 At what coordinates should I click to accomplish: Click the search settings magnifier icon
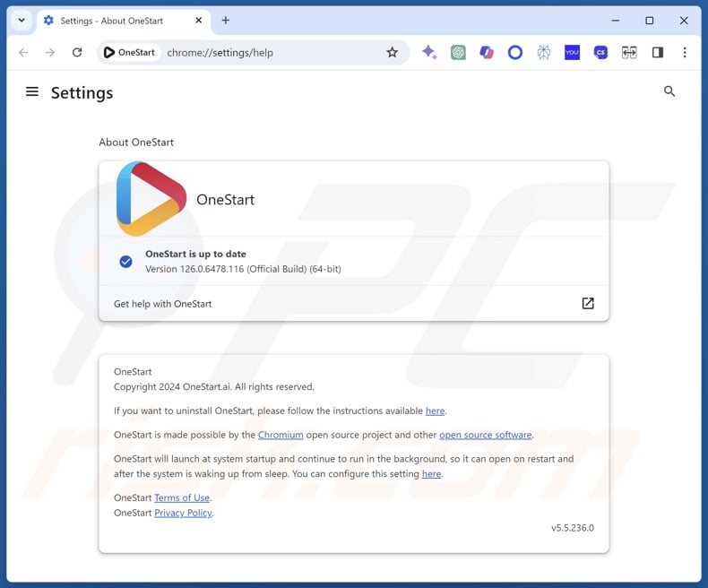pyautogui.click(x=669, y=91)
